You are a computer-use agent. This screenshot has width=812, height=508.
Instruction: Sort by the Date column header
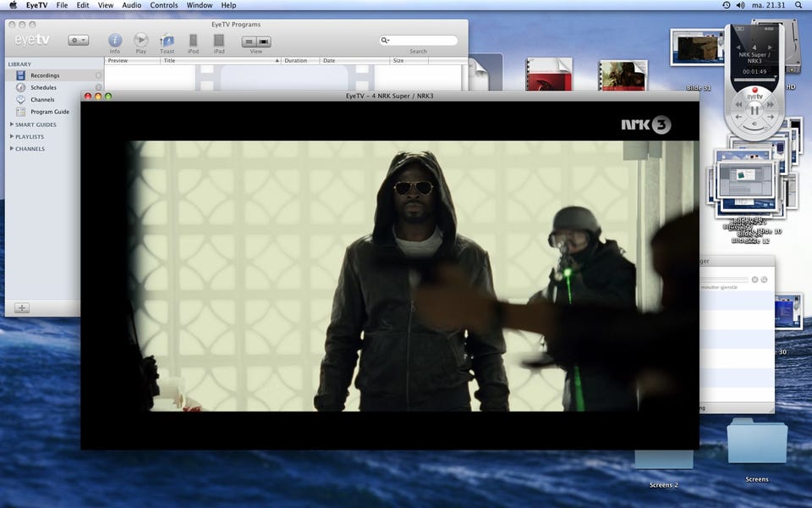(354, 61)
